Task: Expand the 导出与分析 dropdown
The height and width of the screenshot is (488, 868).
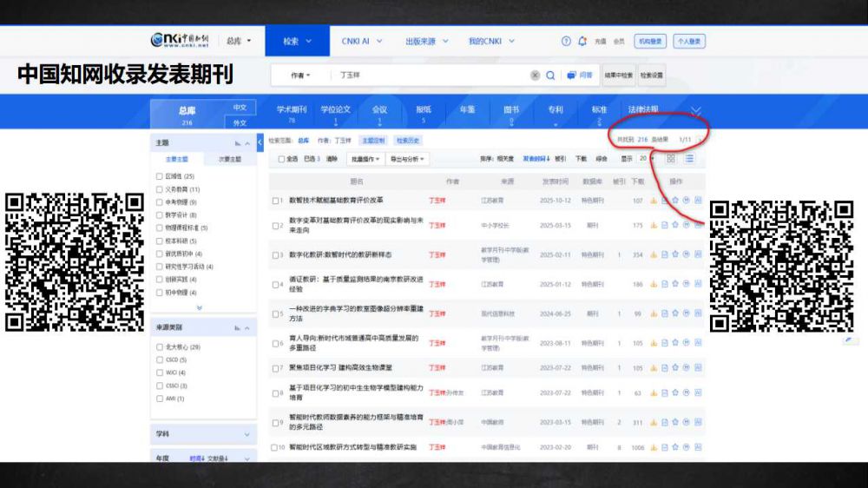Action: [408, 160]
